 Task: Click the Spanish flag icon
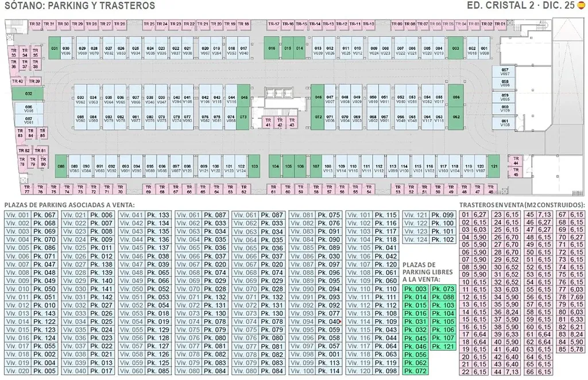coord(581,6)
